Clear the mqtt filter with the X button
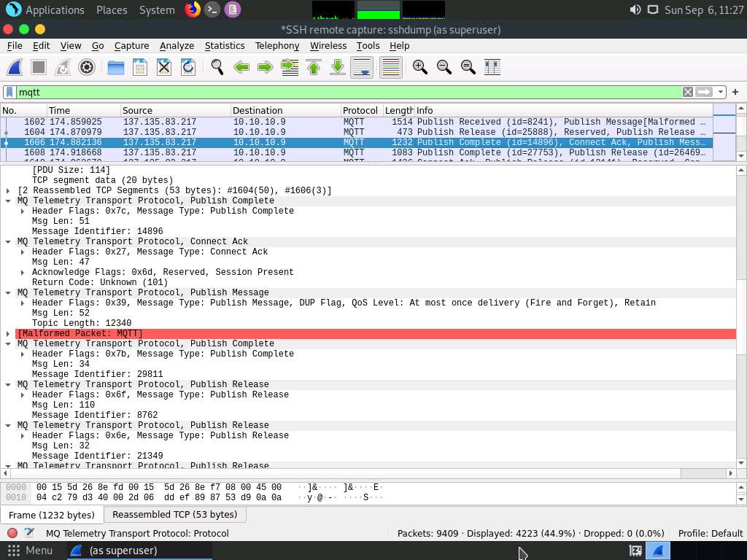Screen dimensions: 747x560 click(x=687, y=92)
